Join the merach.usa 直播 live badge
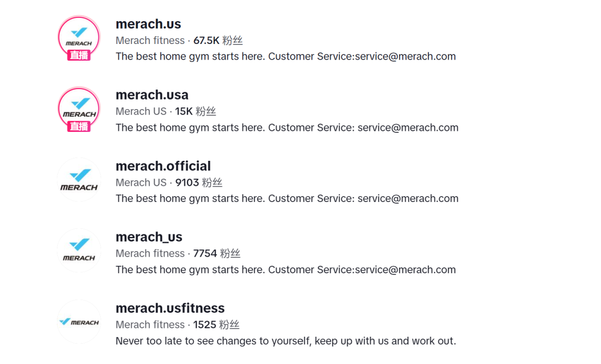 point(78,127)
